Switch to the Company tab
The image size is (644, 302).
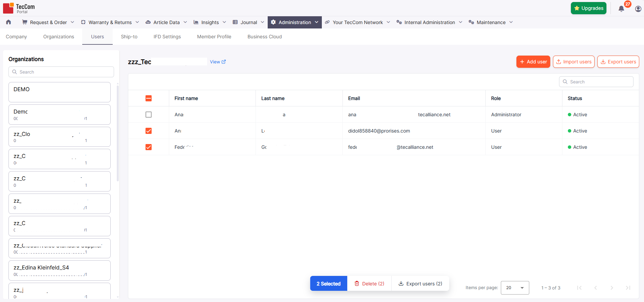(16, 37)
